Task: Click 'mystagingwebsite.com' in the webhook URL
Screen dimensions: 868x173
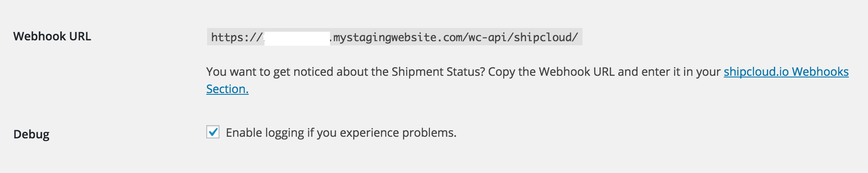Action: coord(398,37)
